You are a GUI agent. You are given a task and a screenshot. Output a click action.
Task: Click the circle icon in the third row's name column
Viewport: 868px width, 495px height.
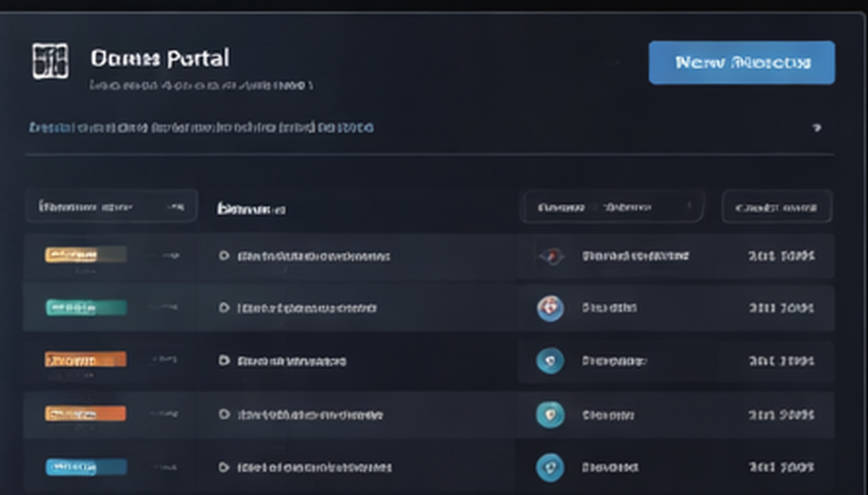point(224,360)
